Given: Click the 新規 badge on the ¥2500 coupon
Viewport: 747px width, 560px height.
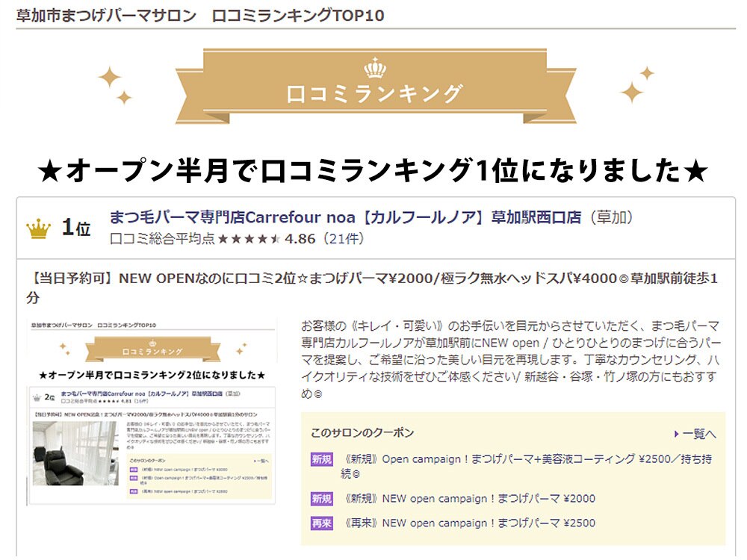Looking at the screenshot, I should (321, 459).
